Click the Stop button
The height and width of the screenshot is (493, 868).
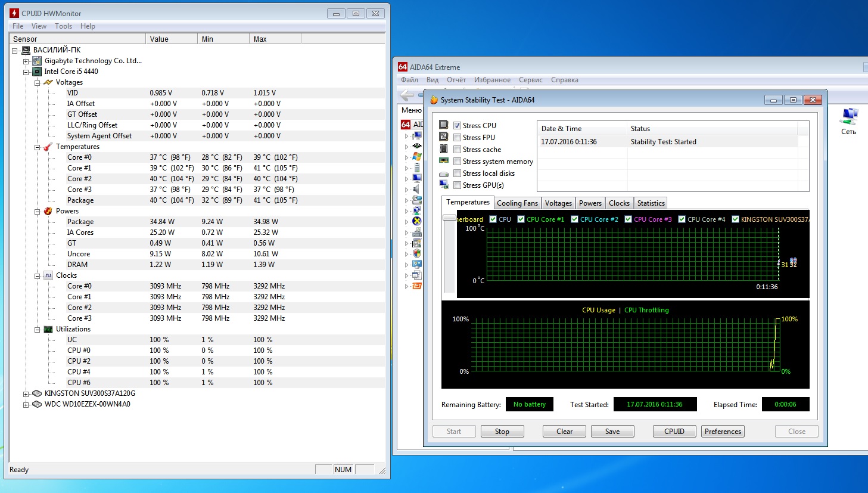coord(502,432)
